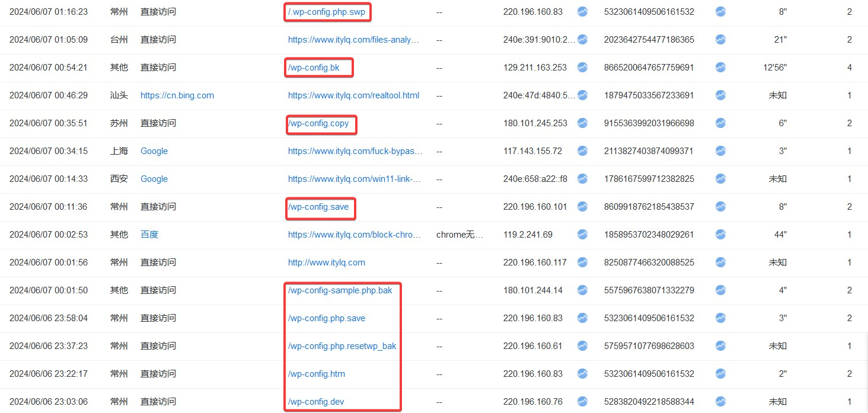
Task: Click the /wp-config.php.resetwp_bak link
Action: point(342,346)
